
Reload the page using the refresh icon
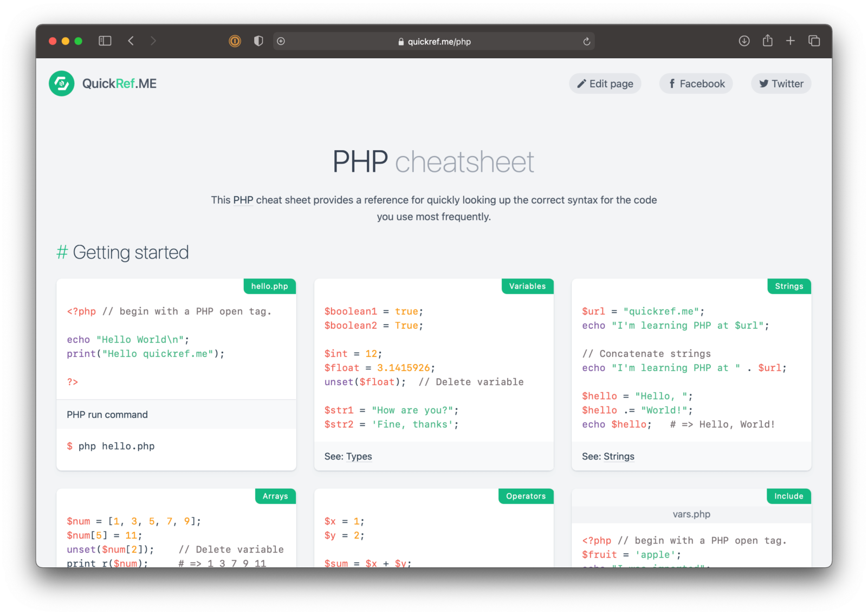[587, 41]
